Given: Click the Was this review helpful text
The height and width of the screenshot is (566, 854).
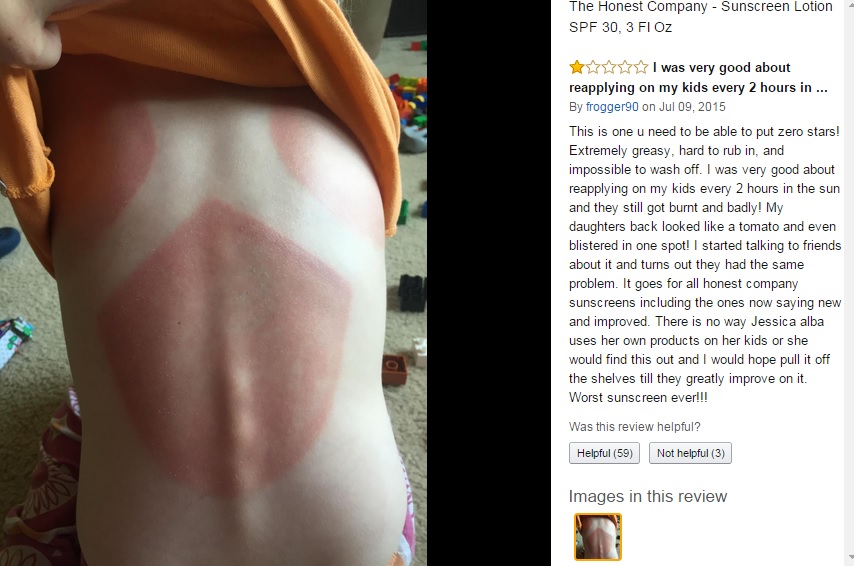Looking at the screenshot, I should pyautogui.click(x=635, y=427).
